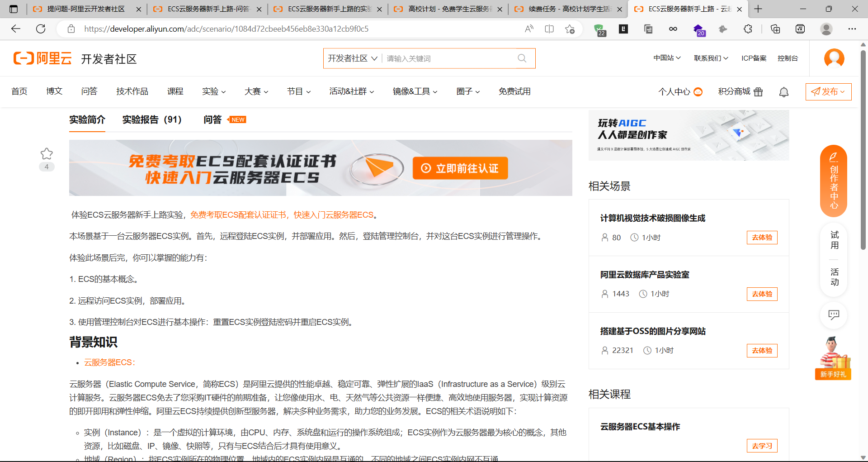Image resolution: width=868 pixels, height=462 pixels.
Task: Add page to favorites star icon
Action: click(x=570, y=29)
